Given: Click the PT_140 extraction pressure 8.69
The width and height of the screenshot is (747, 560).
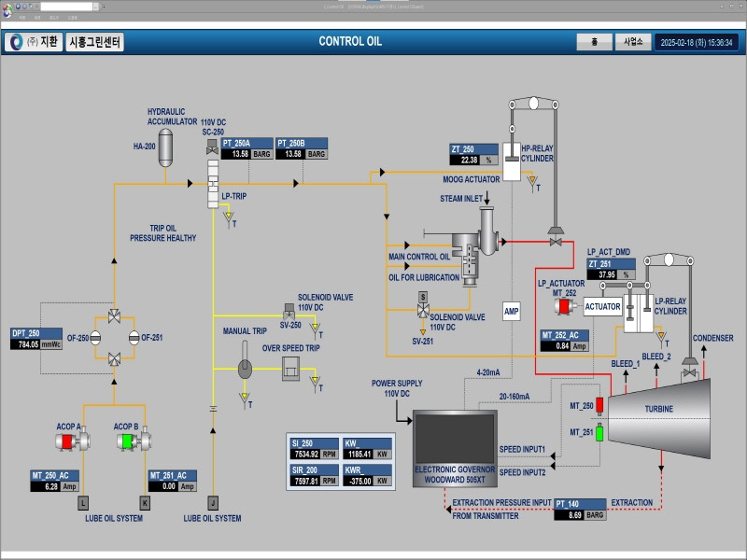Looking at the screenshot, I should point(569,515).
